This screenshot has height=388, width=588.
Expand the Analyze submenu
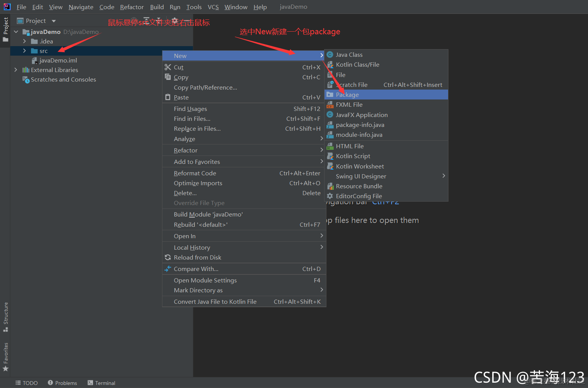coord(244,139)
